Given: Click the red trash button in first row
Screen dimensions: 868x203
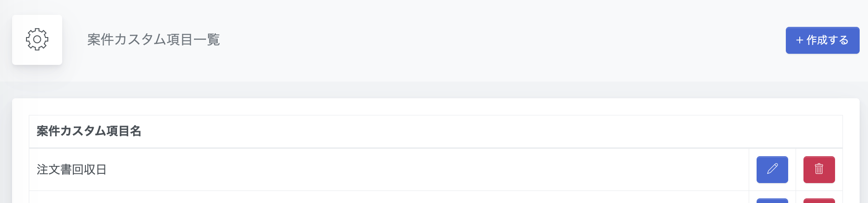Looking at the screenshot, I should [x=819, y=170].
